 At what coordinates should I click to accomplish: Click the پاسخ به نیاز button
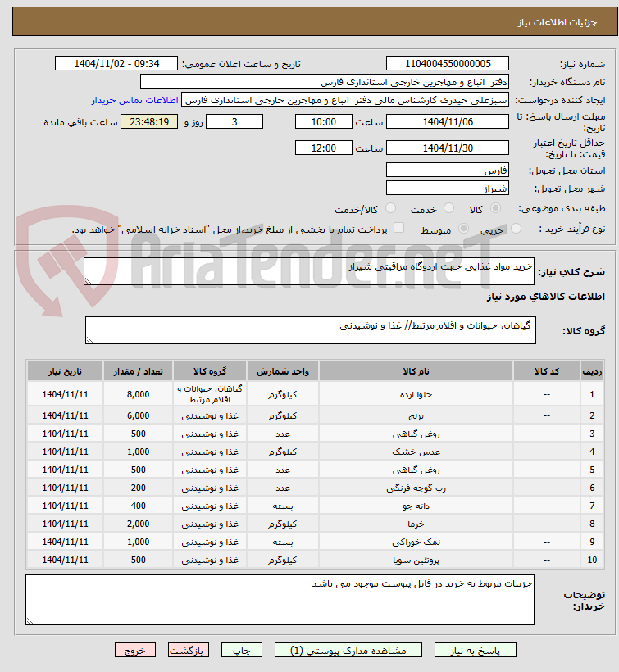click(476, 650)
